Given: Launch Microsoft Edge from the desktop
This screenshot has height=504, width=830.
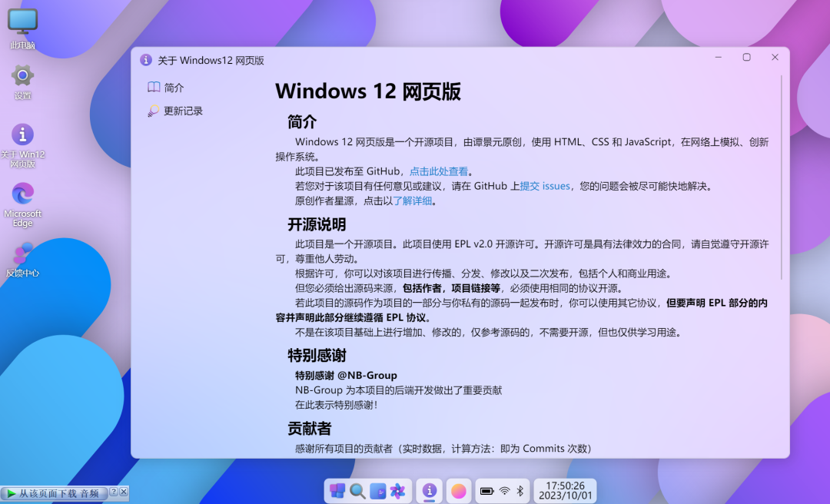Looking at the screenshot, I should pos(22,204).
